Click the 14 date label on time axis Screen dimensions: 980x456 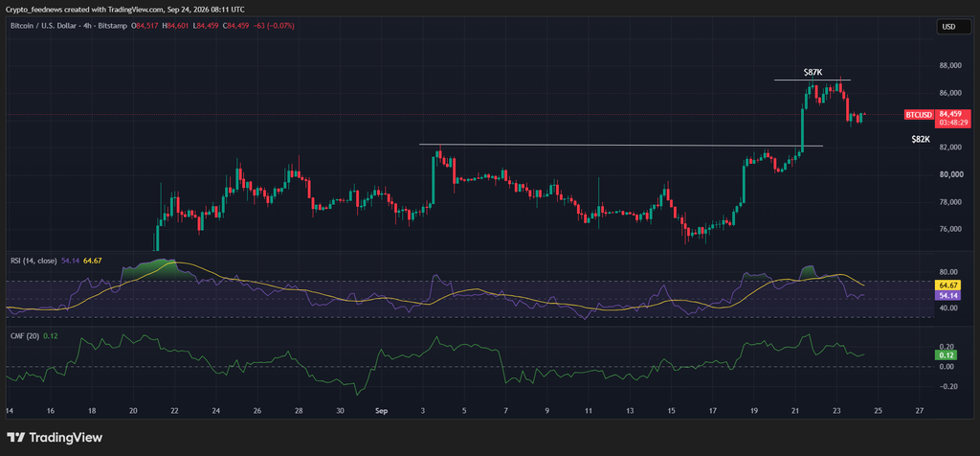point(10,411)
